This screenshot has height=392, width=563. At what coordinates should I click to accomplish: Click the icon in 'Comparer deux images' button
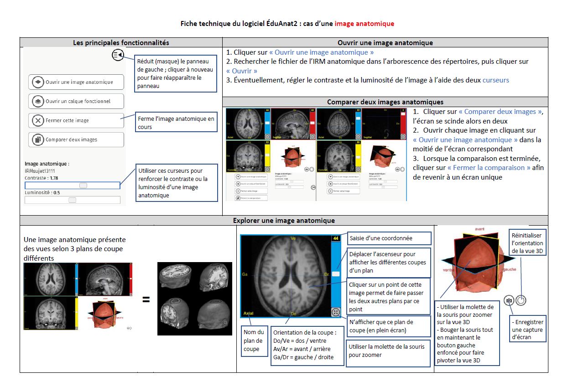pyautogui.click(x=37, y=140)
